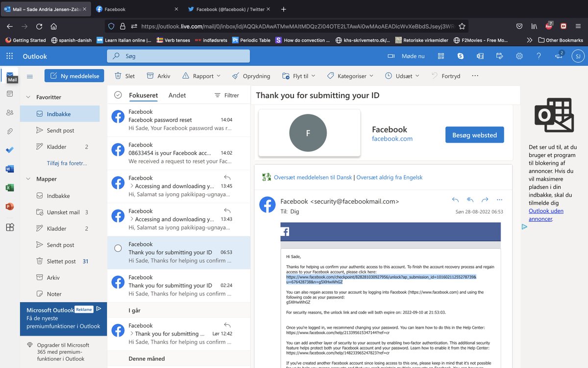This screenshot has width=588, height=368.
Task: Select the 06:53 ID submission email
Action: point(179,253)
